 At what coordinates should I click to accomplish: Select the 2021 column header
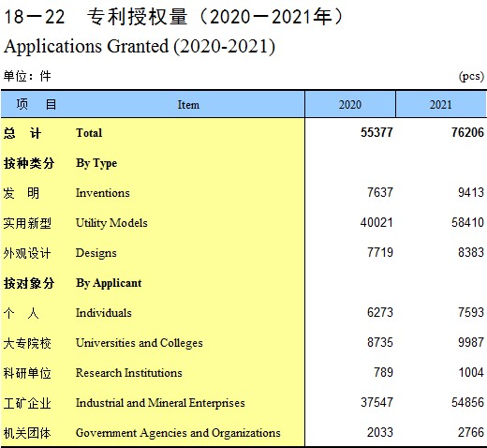coord(441,104)
